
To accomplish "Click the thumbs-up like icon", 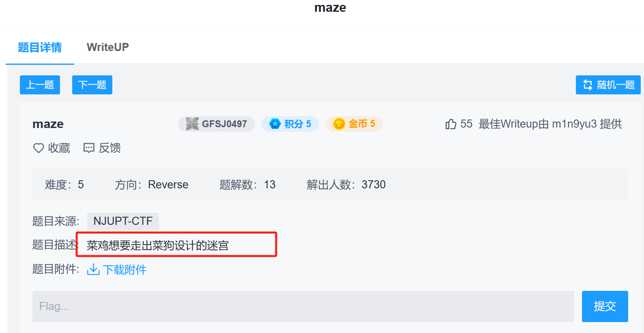I will click(x=451, y=124).
